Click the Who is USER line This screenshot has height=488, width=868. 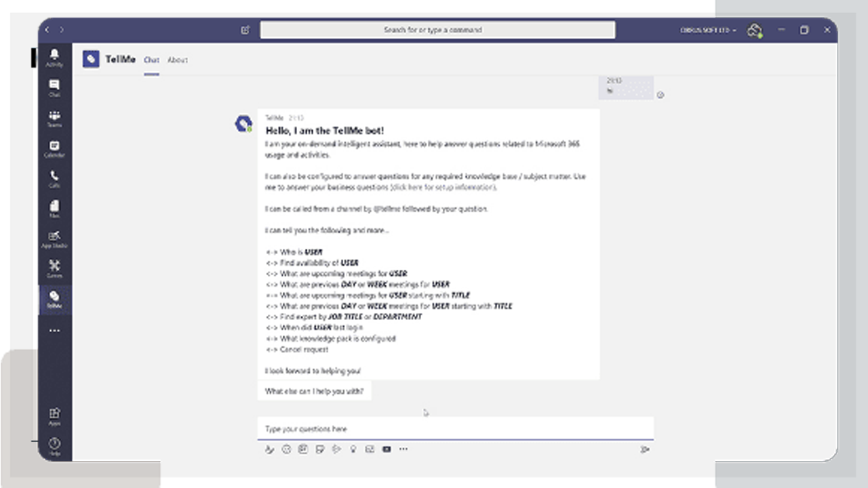click(x=294, y=252)
